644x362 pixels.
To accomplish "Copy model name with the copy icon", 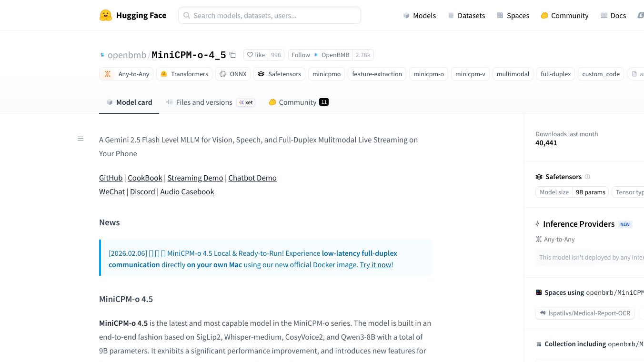I will pos(232,55).
